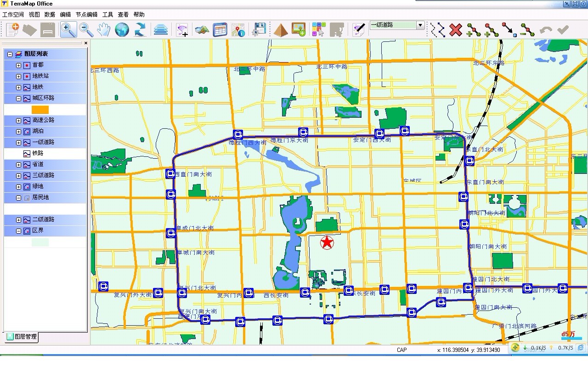Screen dimensions: 588x368
Task: Open the 查看 menu
Action: (x=123, y=15)
